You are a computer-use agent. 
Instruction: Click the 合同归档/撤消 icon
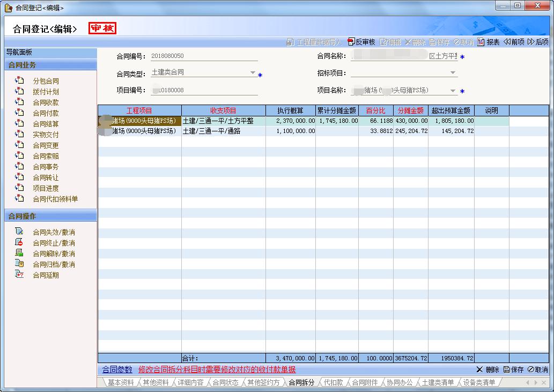point(20,264)
